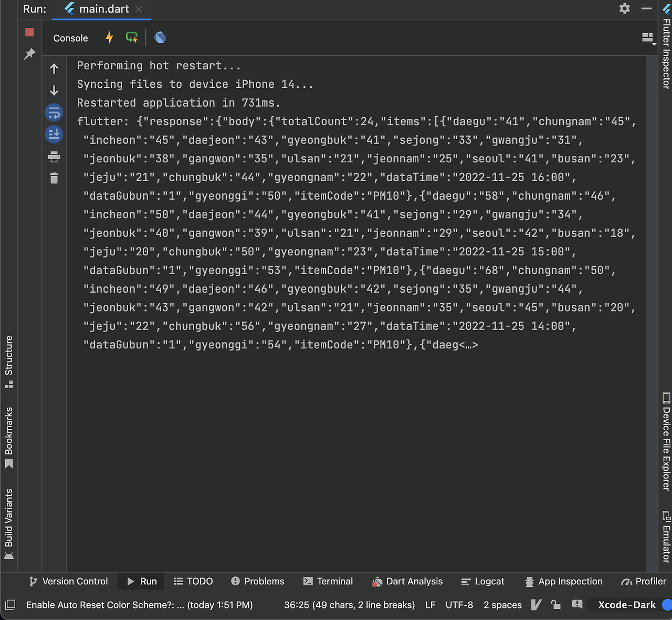Open Run panel settings gear
This screenshot has width=672, height=620.
point(625,8)
